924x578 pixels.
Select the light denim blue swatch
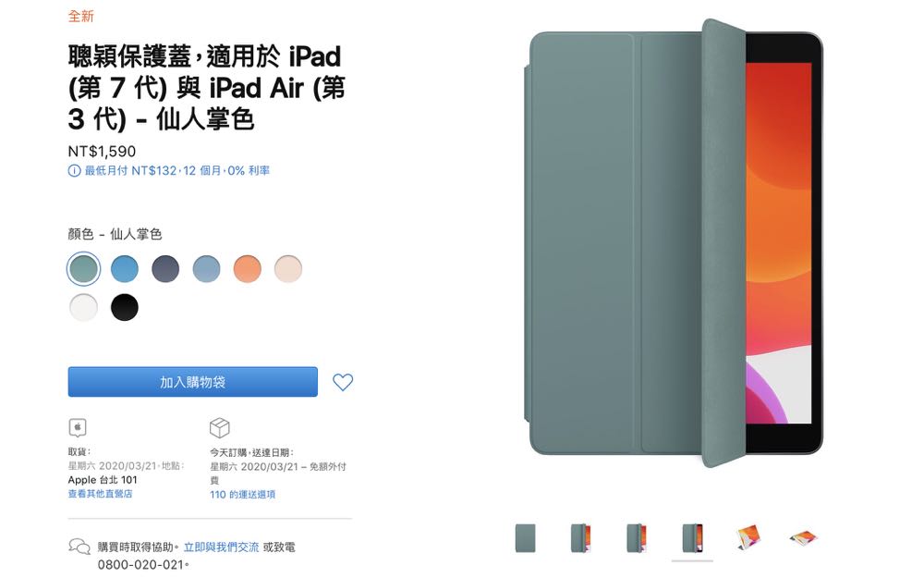click(x=206, y=269)
